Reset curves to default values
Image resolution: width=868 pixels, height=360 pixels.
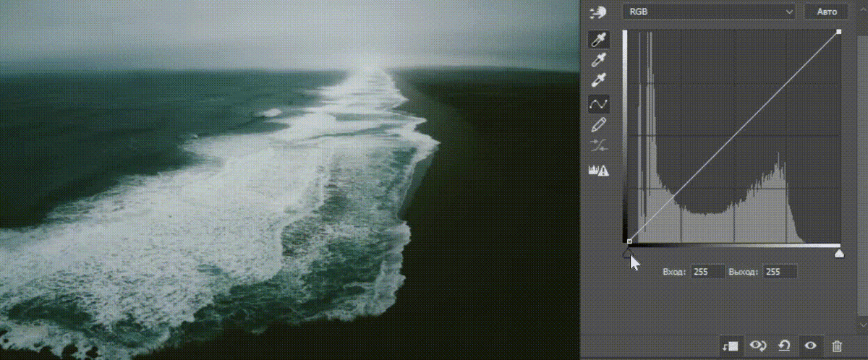[x=784, y=346]
